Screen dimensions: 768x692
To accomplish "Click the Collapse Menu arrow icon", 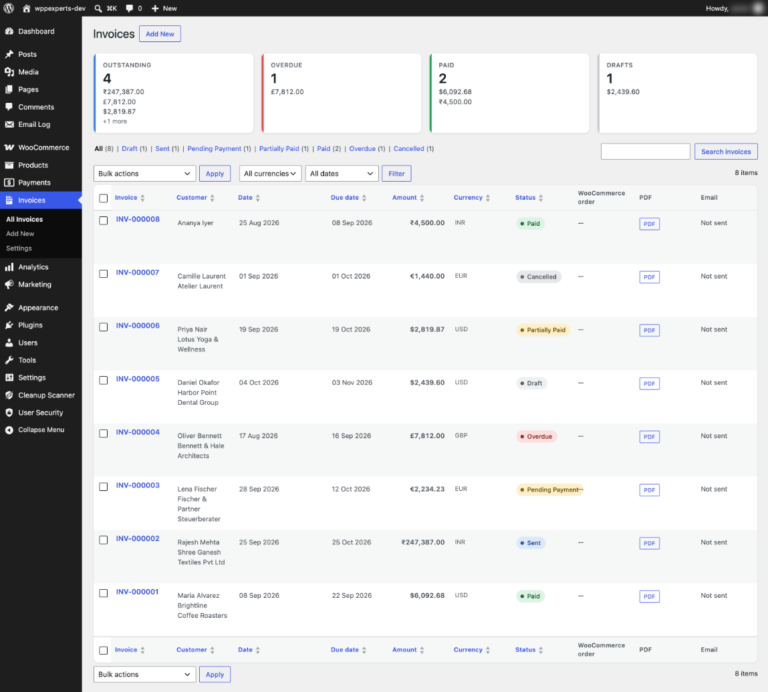I will (9, 430).
